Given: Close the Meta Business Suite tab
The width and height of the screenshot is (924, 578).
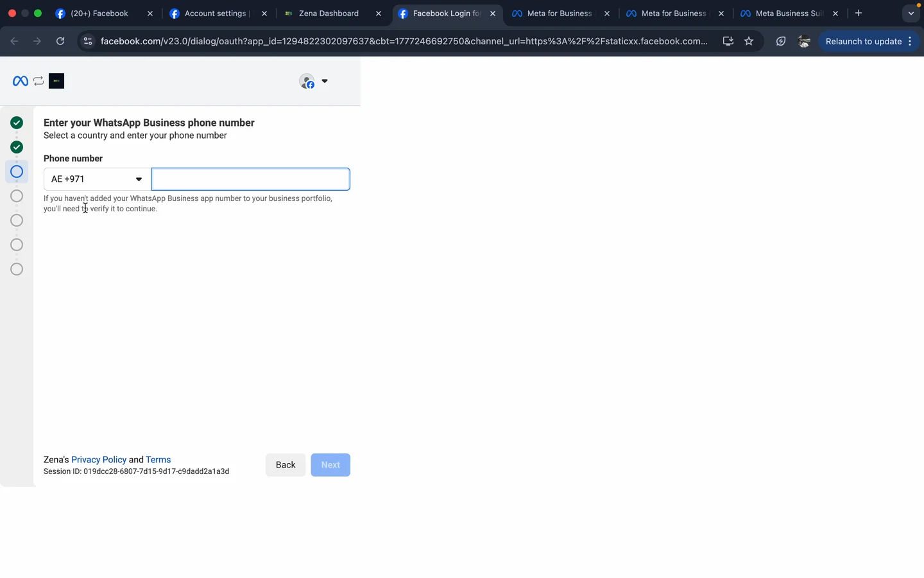Looking at the screenshot, I should coord(835,13).
